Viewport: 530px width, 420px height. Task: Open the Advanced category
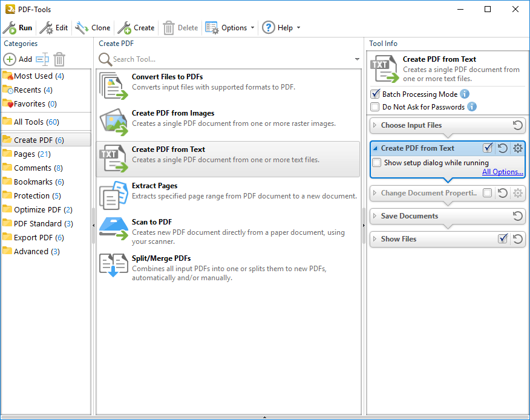coord(46,252)
